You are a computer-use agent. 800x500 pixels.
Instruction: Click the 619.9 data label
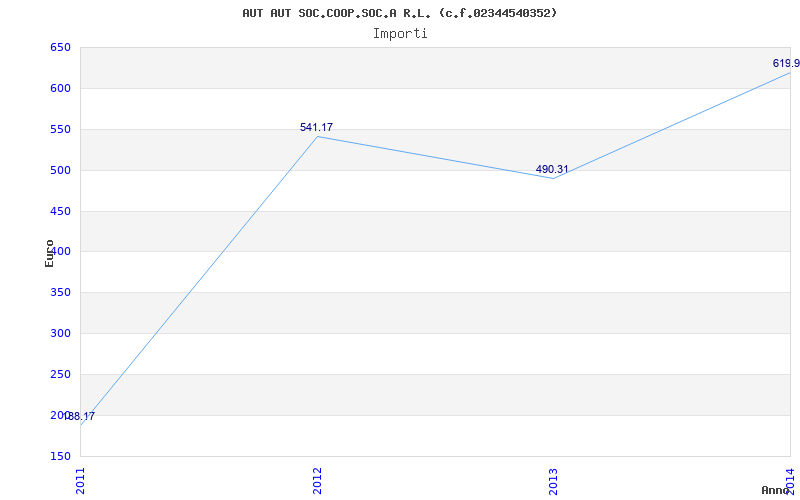(786, 63)
